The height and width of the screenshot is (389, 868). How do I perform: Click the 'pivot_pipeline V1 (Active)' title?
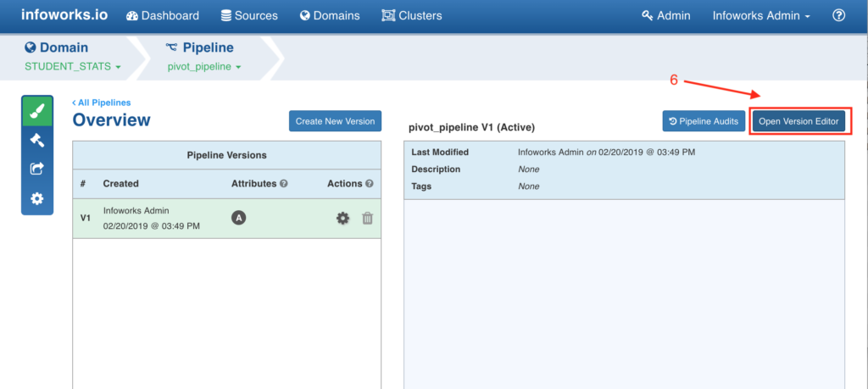(x=471, y=128)
